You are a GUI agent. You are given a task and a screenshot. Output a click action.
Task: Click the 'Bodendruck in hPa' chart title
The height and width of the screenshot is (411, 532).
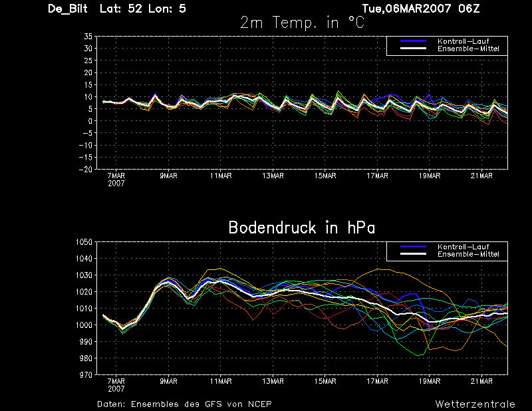click(x=302, y=227)
